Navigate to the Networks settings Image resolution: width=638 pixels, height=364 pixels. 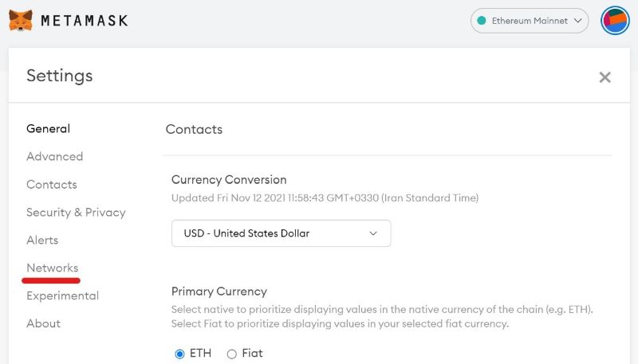click(x=52, y=268)
